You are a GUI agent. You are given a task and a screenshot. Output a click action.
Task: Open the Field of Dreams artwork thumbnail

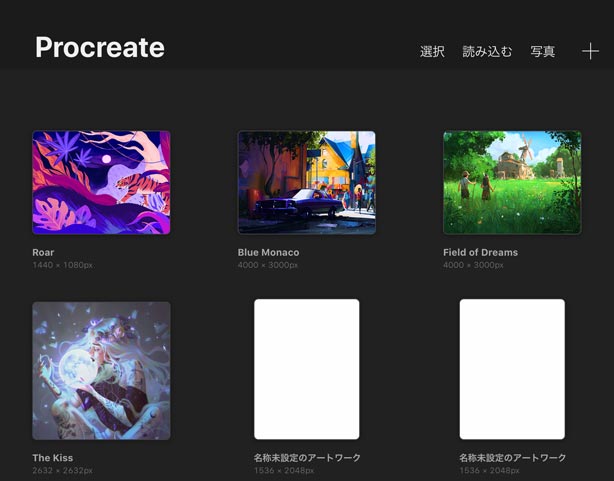pyautogui.click(x=512, y=183)
